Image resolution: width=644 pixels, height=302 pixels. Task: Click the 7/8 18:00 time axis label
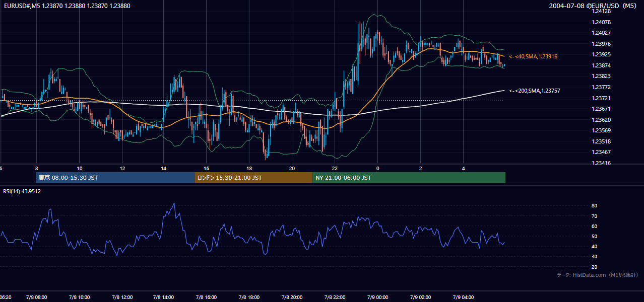coord(249,297)
